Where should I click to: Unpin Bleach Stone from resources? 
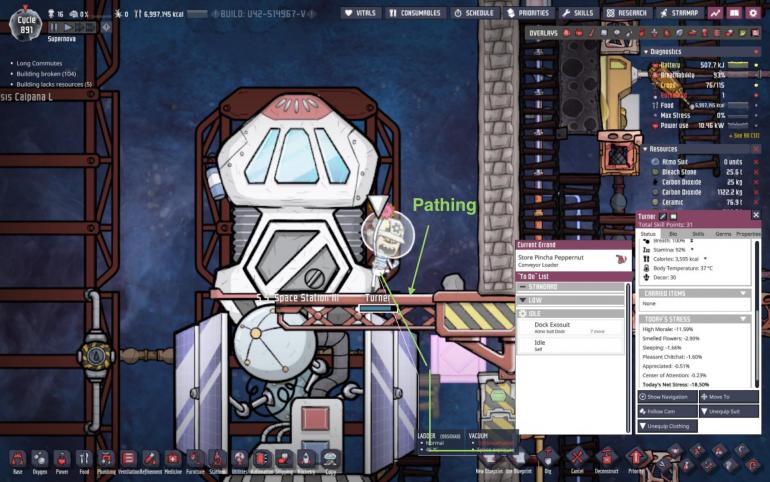[756, 172]
